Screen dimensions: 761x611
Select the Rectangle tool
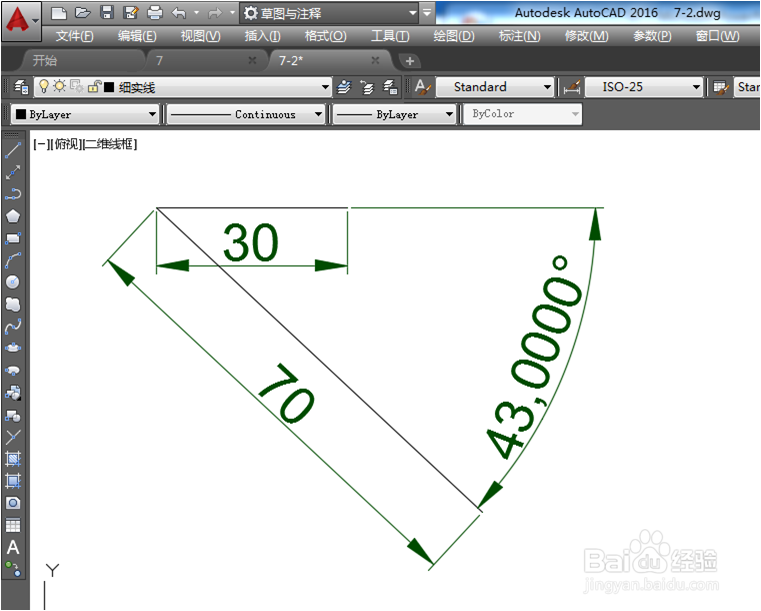click(x=13, y=238)
